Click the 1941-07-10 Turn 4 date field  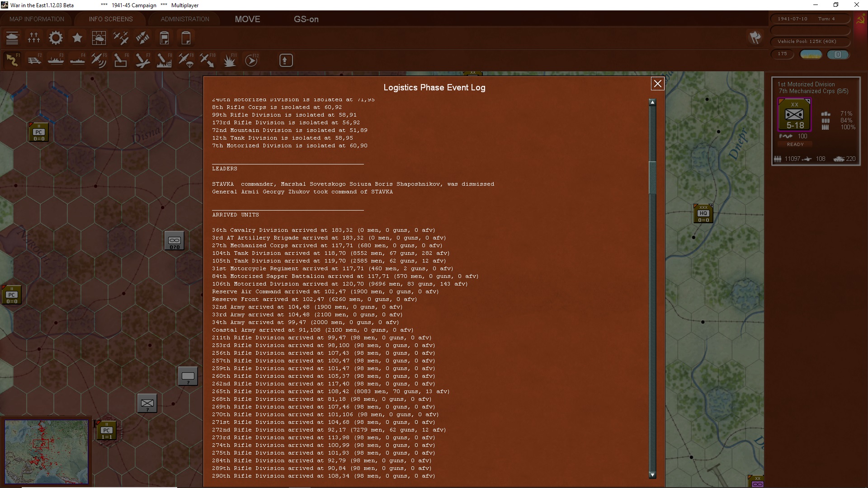tap(809, 19)
